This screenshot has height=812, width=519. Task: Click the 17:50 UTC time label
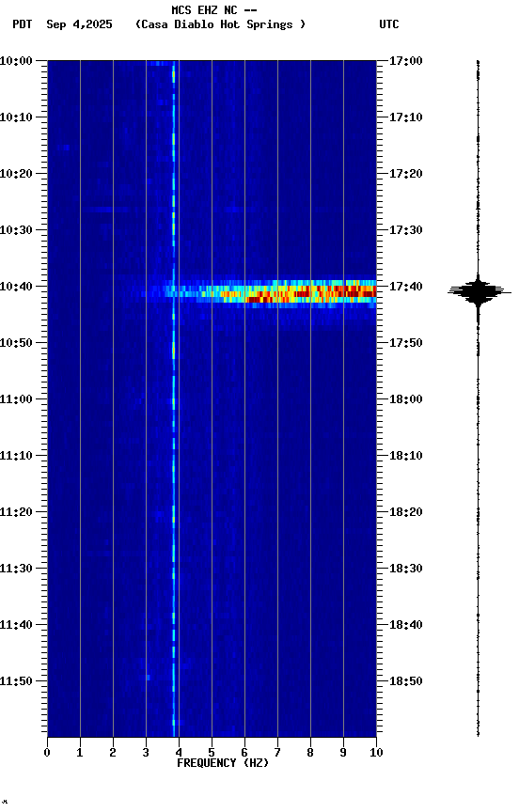pyautogui.click(x=406, y=343)
